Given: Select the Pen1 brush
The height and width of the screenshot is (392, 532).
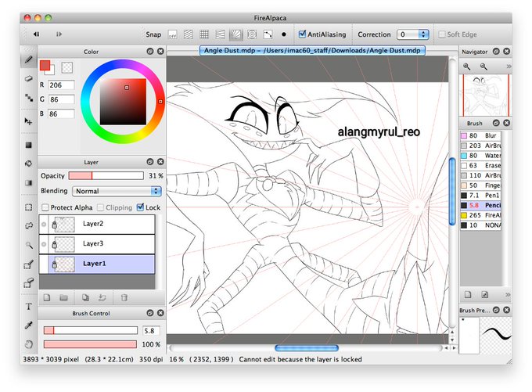Looking at the screenshot, I should click(x=480, y=195).
